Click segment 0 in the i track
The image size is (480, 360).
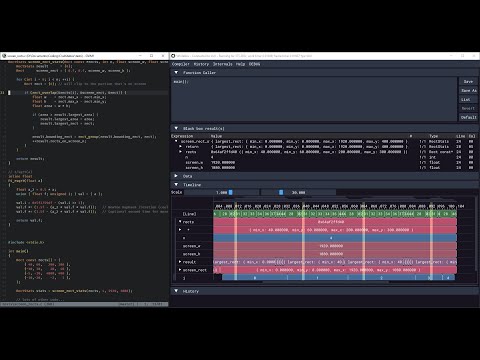pos(255,278)
